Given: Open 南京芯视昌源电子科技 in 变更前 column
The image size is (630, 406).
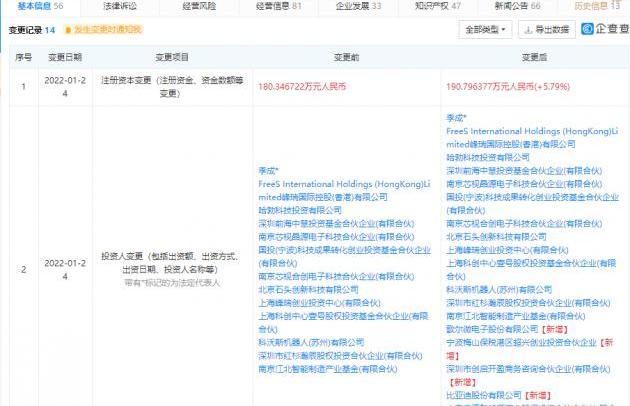Looking at the screenshot, I should [336, 237].
